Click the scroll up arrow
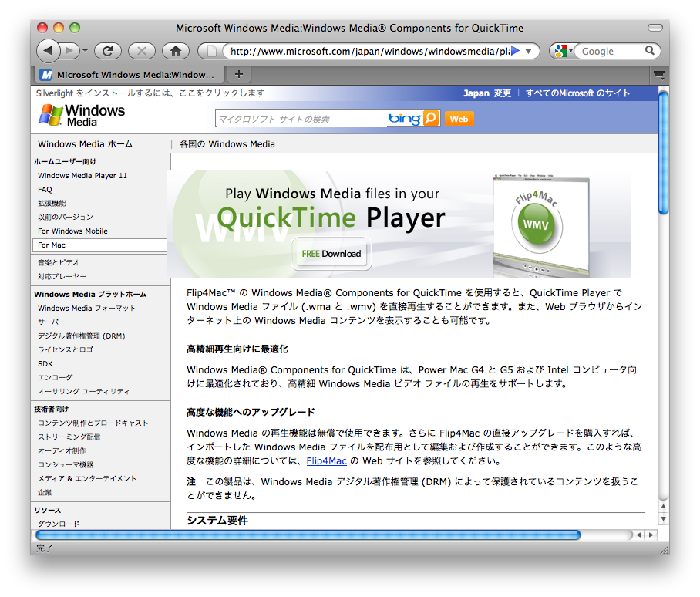This screenshot has width=700, height=597. pos(664,506)
